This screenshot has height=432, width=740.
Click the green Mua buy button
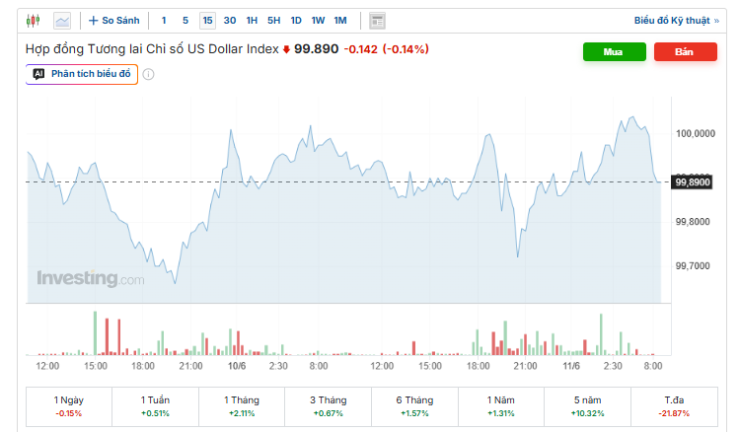click(614, 52)
